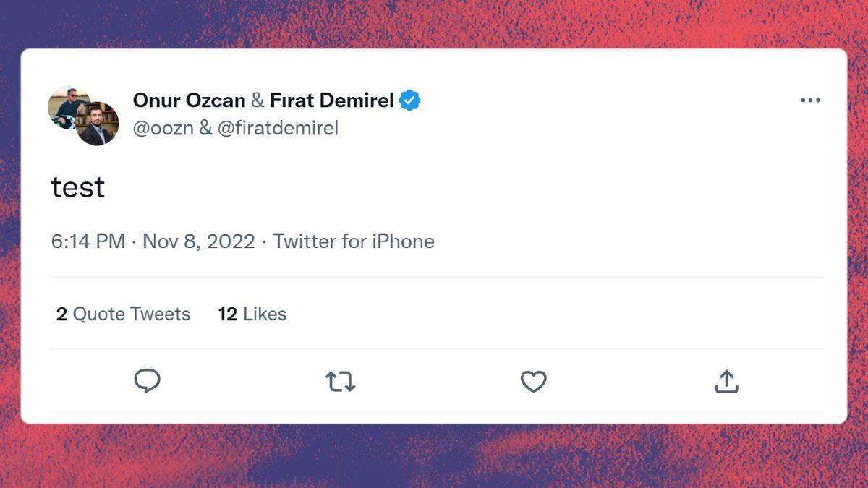Open the ellipsis more-options menu
The height and width of the screenshot is (488, 868).
[x=811, y=100]
